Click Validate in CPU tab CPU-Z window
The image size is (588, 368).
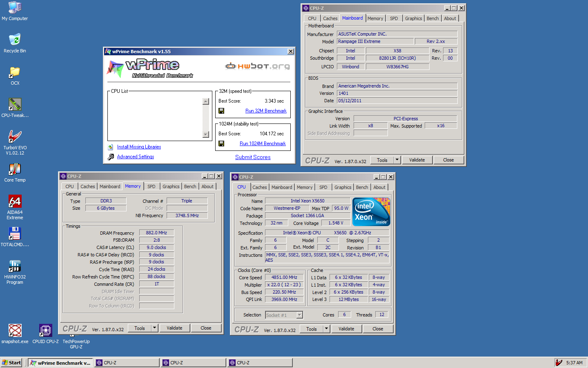click(x=346, y=329)
